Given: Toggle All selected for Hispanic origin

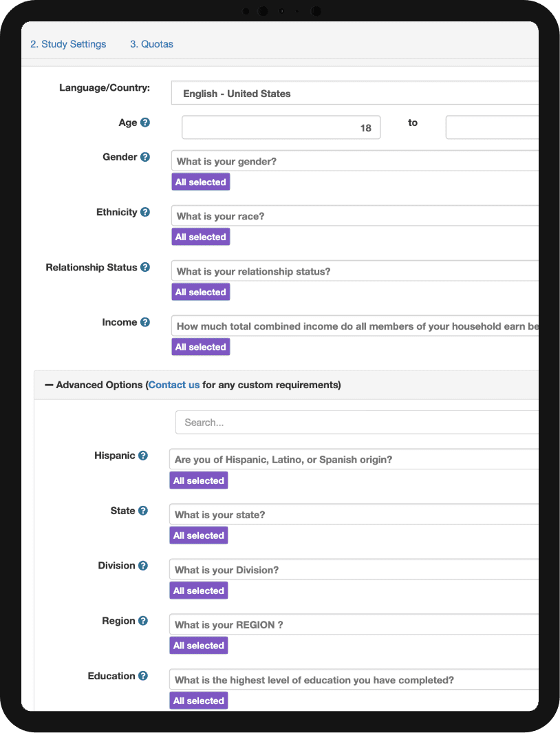Looking at the screenshot, I should (198, 480).
